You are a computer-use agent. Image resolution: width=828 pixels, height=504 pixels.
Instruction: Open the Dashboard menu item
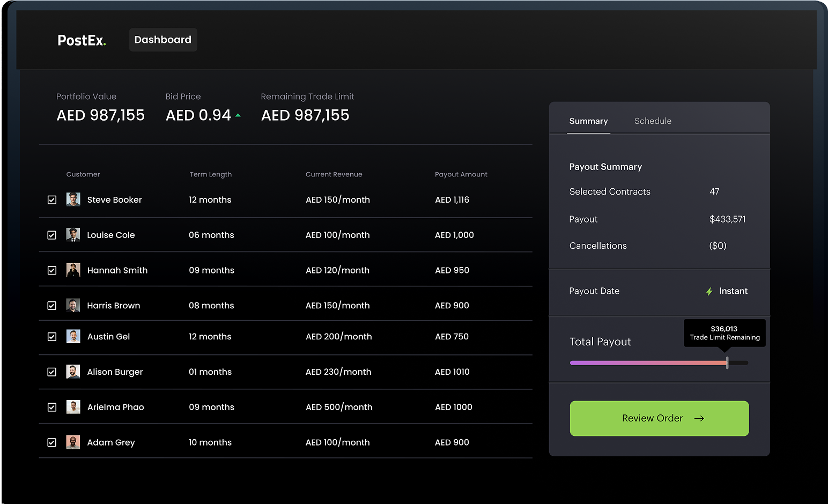[163, 40]
